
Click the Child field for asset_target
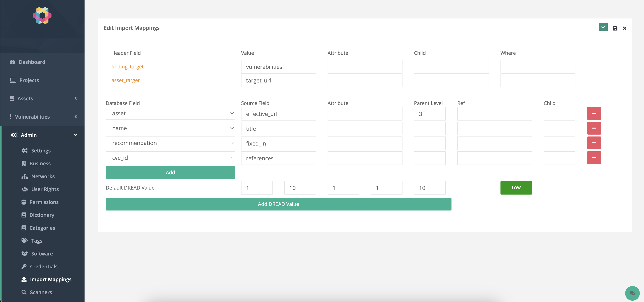click(451, 80)
